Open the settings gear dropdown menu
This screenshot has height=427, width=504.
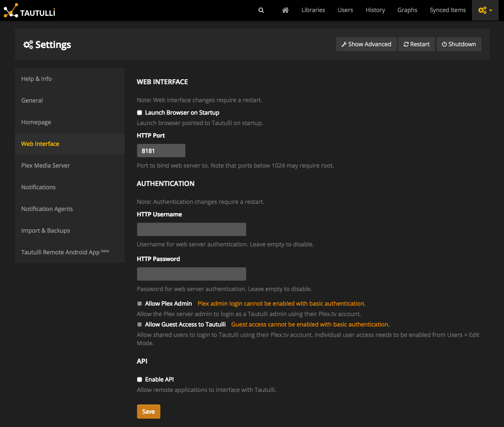(485, 10)
